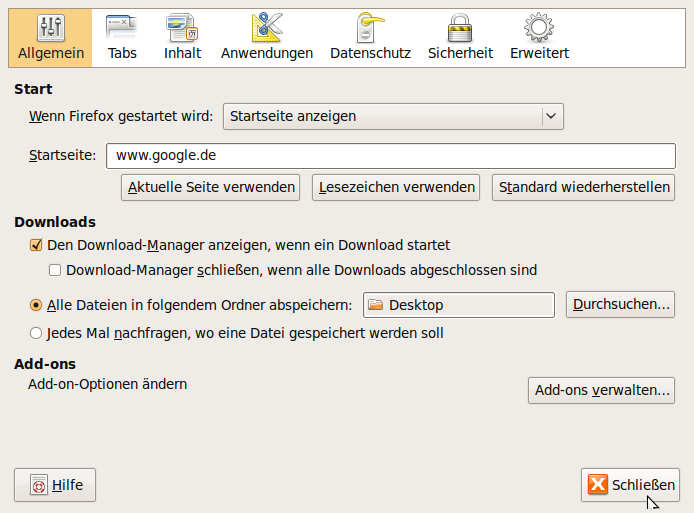The width and height of the screenshot is (694, 513).
Task: Open Add-ons verwalten dialog
Action: (601, 390)
